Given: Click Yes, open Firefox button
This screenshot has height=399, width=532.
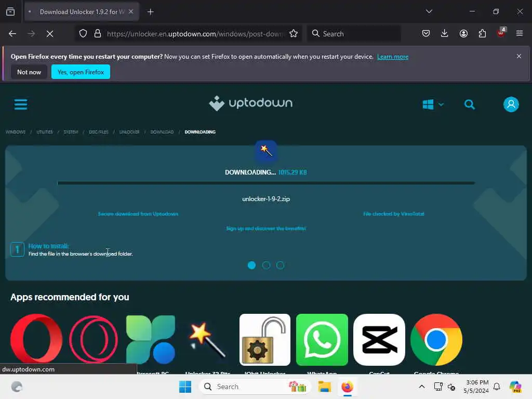Looking at the screenshot, I should click(81, 72).
